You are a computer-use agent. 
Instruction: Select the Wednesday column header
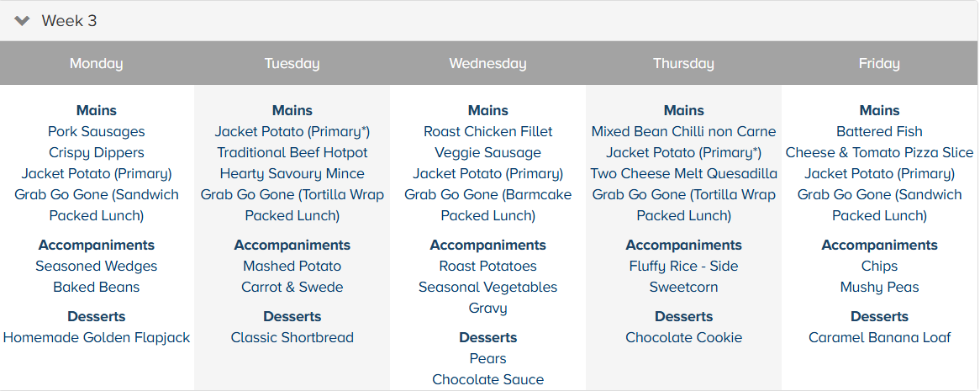487,64
